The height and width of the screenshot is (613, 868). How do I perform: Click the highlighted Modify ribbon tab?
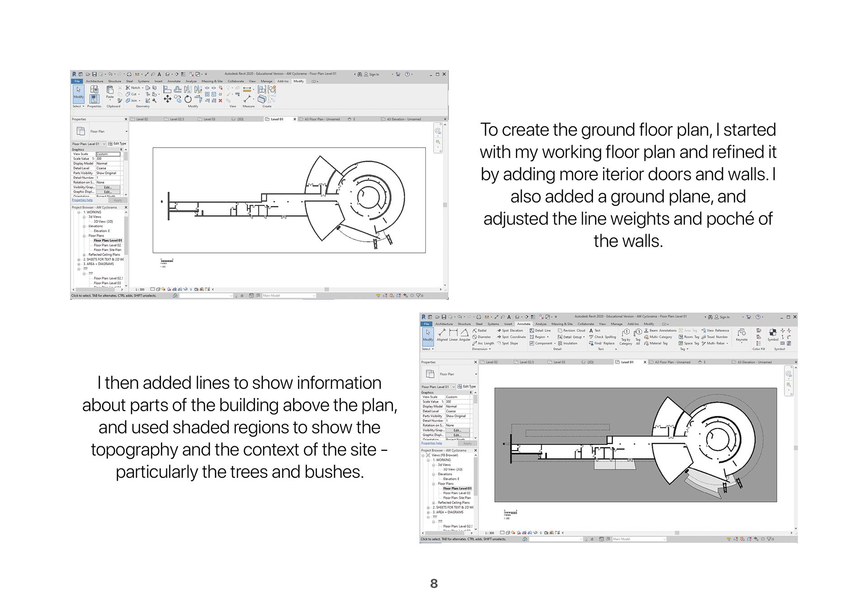click(x=299, y=81)
